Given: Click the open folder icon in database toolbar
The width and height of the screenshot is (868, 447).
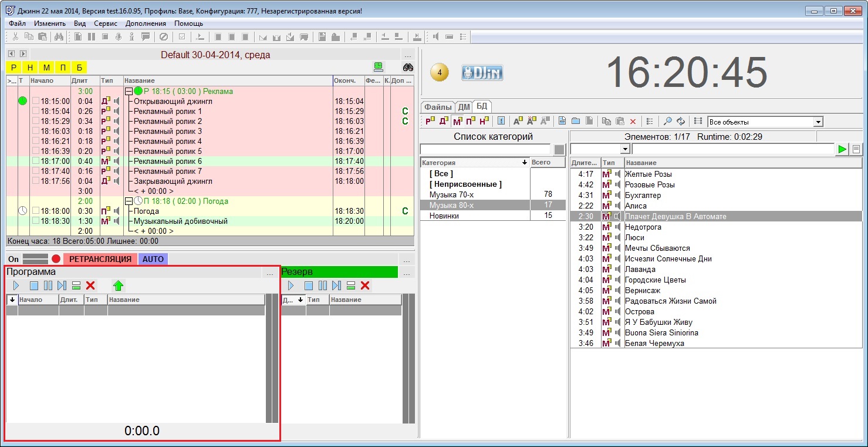Looking at the screenshot, I should pyautogui.click(x=576, y=121).
